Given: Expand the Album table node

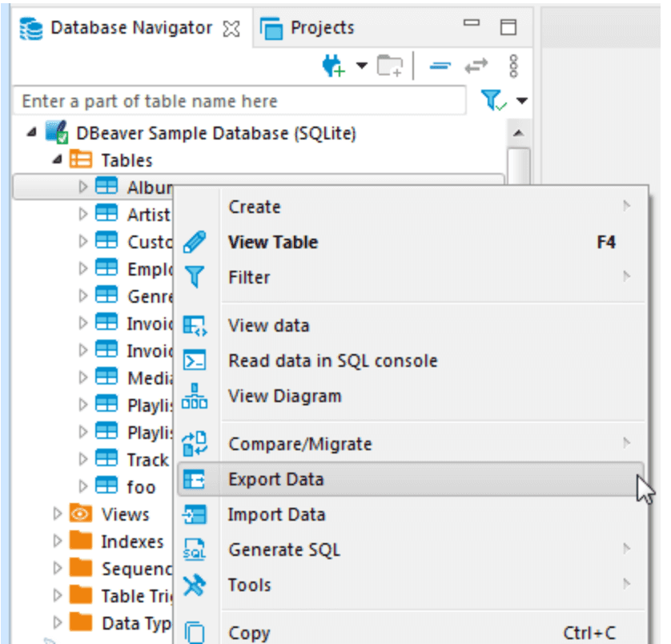Looking at the screenshot, I should [83, 187].
